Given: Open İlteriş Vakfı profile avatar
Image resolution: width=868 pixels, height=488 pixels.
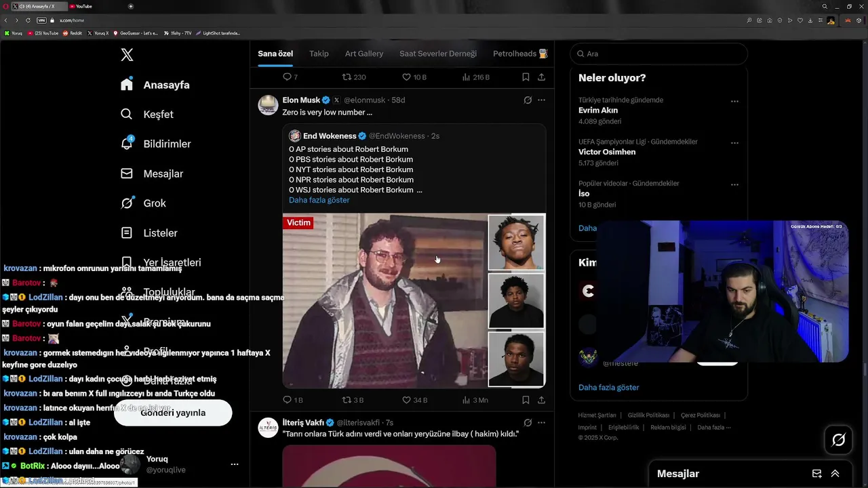Looking at the screenshot, I should click(x=269, y=428).
